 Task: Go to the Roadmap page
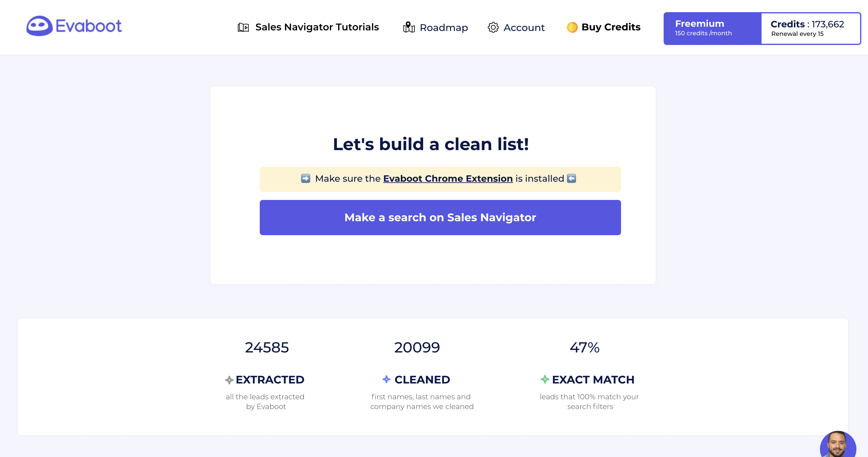tap(443, 28)
